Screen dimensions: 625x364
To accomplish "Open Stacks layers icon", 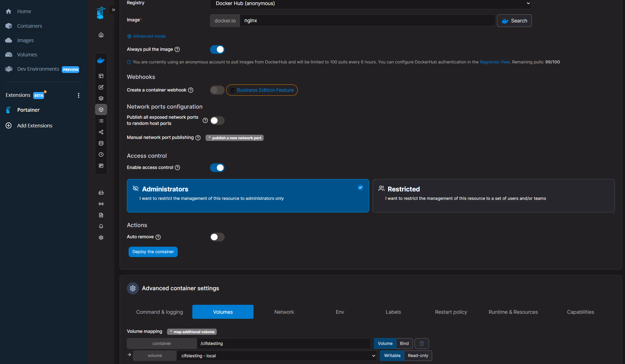I will tap(101, 99).
